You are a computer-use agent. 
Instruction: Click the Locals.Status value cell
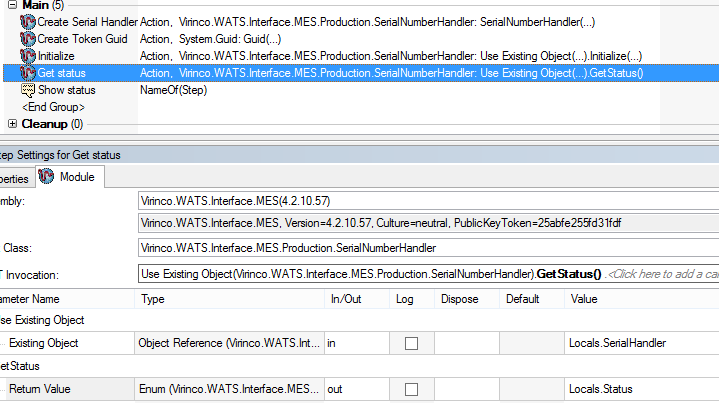click(x=642, y=389)
